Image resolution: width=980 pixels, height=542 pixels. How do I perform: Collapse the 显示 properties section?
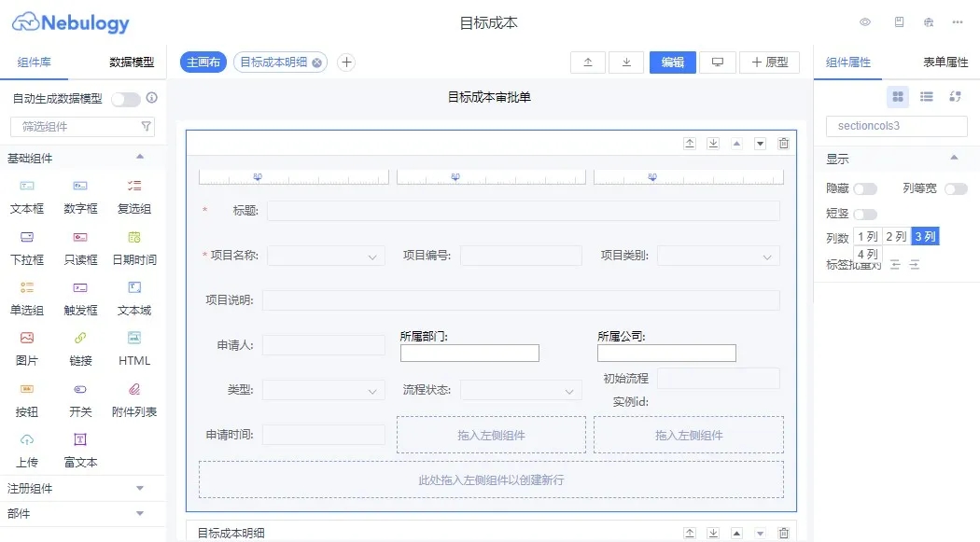click(955, 158)
